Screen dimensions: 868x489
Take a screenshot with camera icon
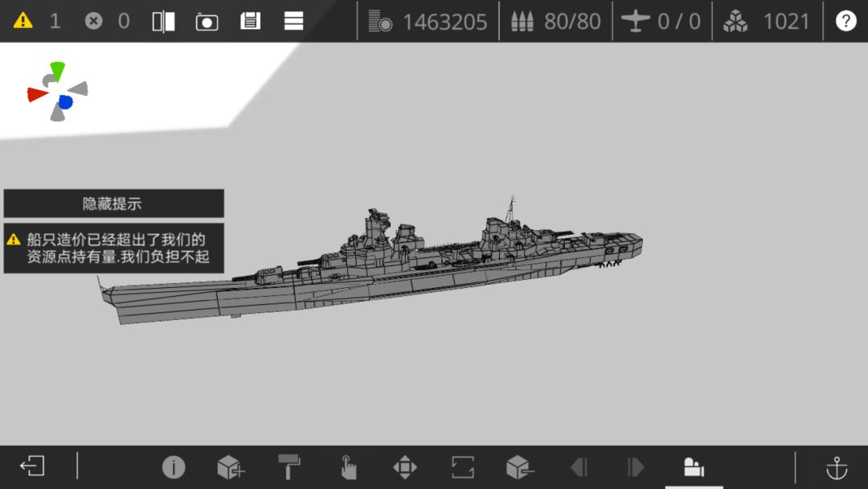click(x=207, y=23)
